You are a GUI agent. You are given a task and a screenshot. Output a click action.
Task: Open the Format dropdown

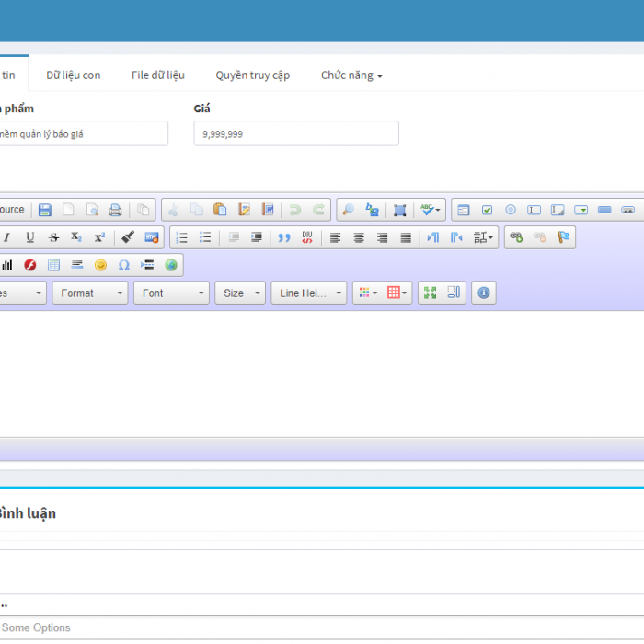point(89,293)
